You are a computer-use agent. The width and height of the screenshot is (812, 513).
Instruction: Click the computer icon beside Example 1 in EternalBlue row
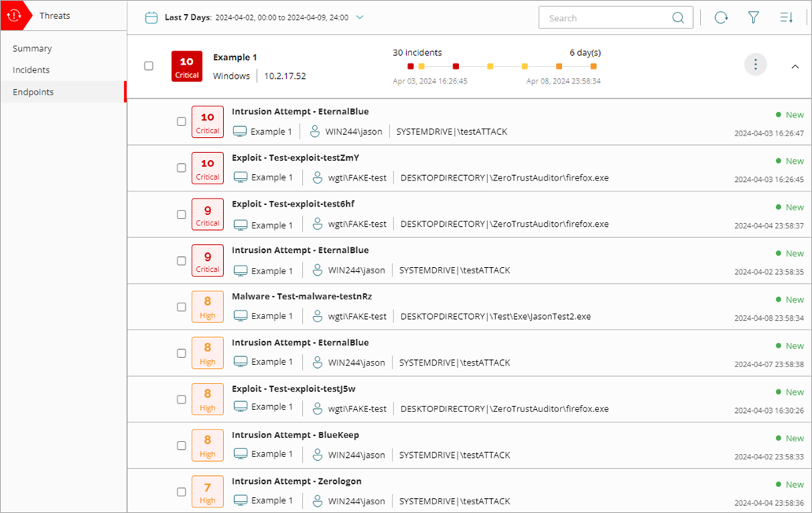240,131
